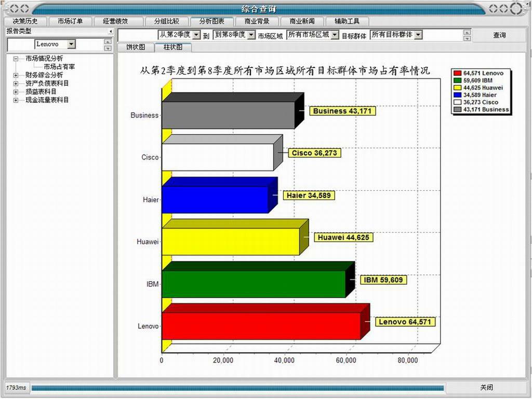Select 财务综合分析 in the tree
The image size is (532, 399).
click(44, 75)
